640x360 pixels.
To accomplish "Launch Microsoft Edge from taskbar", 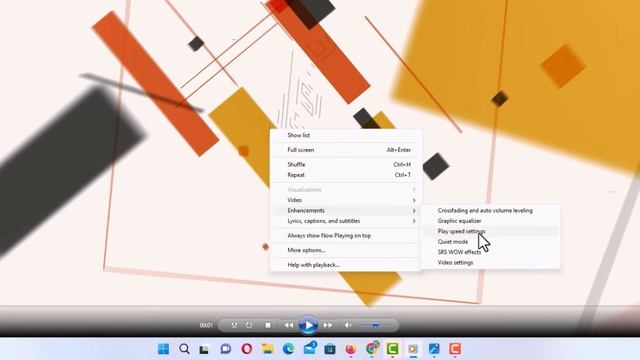I will click(x=289, y=349).
